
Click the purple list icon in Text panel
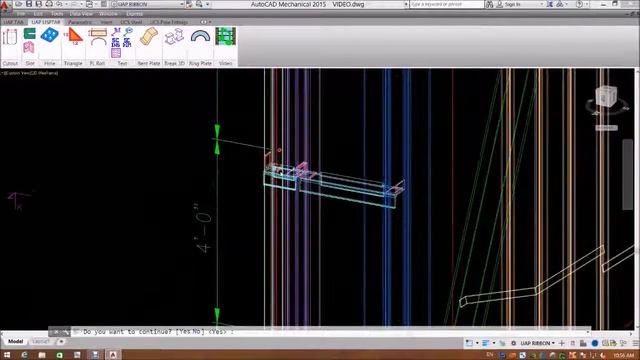point(116,53)
